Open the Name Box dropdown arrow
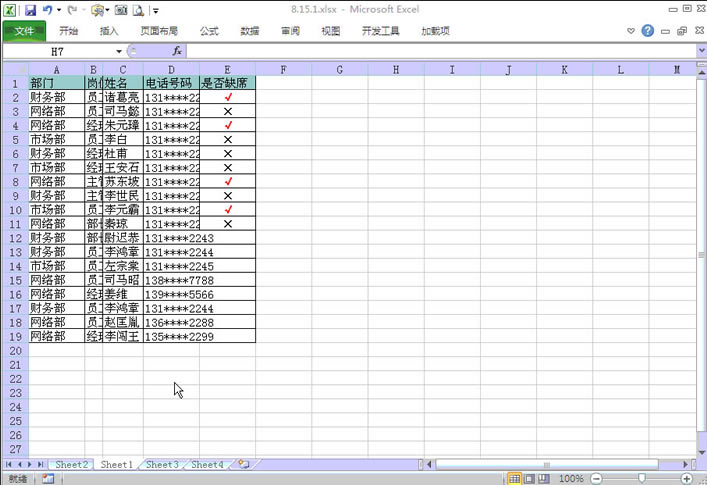The height and width of the screenshot is (485, 707). [x=119, y=51]
